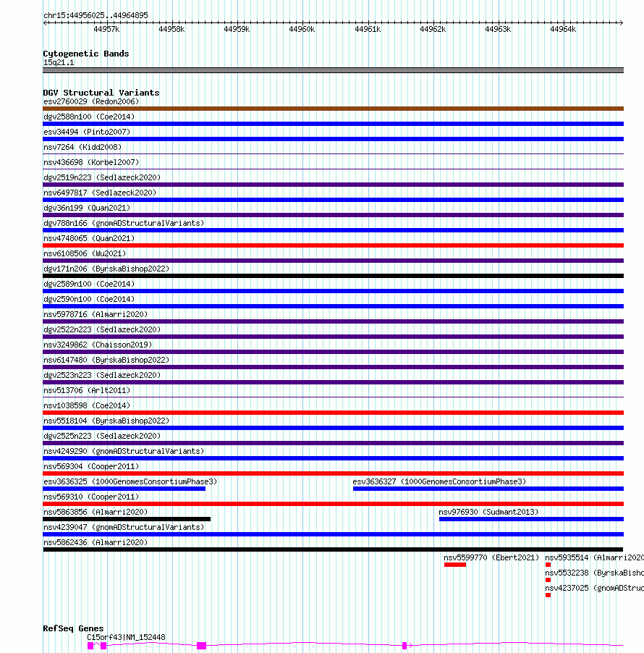Open the nsv4237025 variant label
This screenshot has height=653, width=644.
pyautogui.click(x=595, y=588)
